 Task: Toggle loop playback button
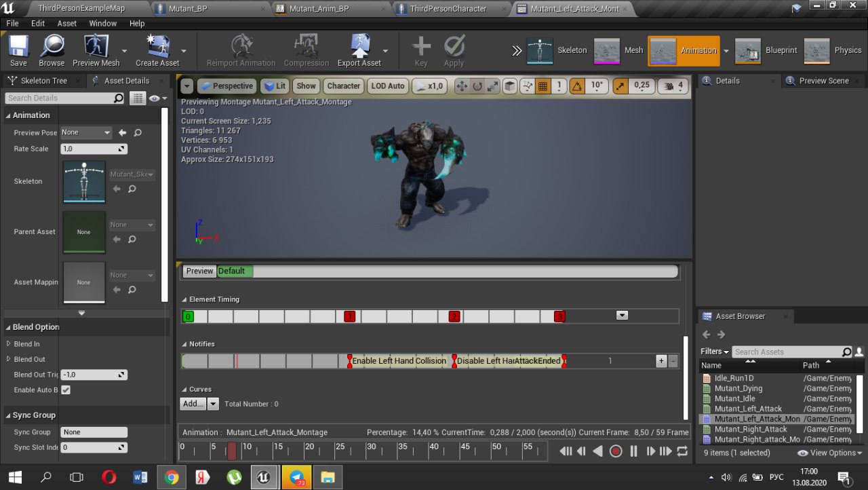(682, 451)
